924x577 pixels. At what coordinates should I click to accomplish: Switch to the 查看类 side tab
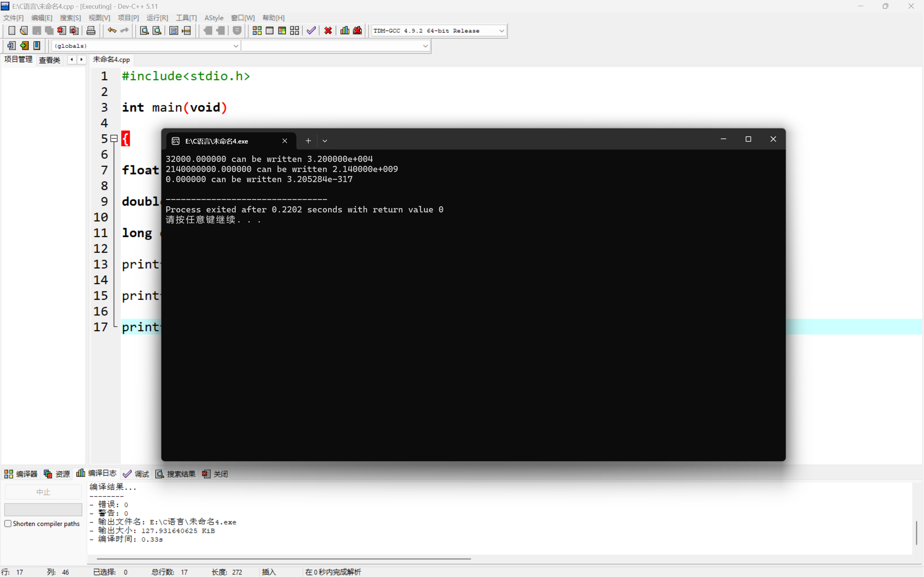[x=50, y=60]
